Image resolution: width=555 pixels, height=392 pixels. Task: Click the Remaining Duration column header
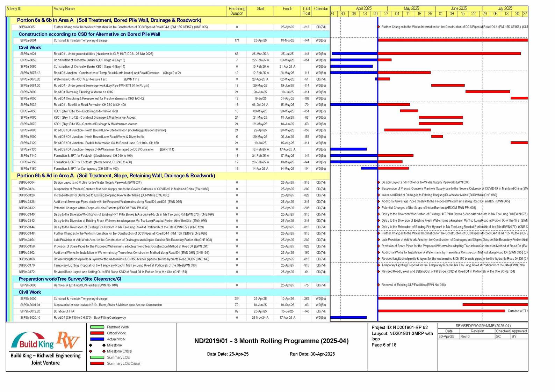237,11
